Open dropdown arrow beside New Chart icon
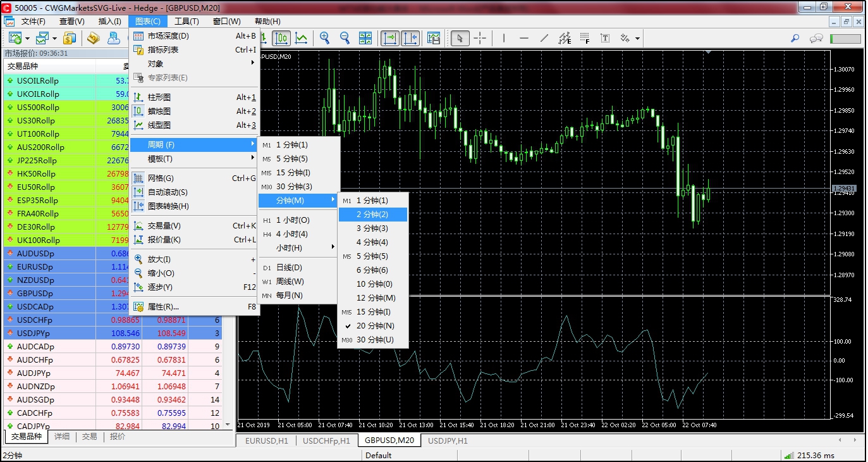 click(28, 39)
